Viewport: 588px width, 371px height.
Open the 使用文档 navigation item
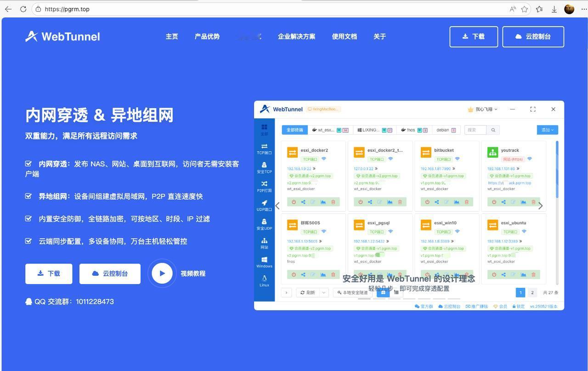pos(345,36)
